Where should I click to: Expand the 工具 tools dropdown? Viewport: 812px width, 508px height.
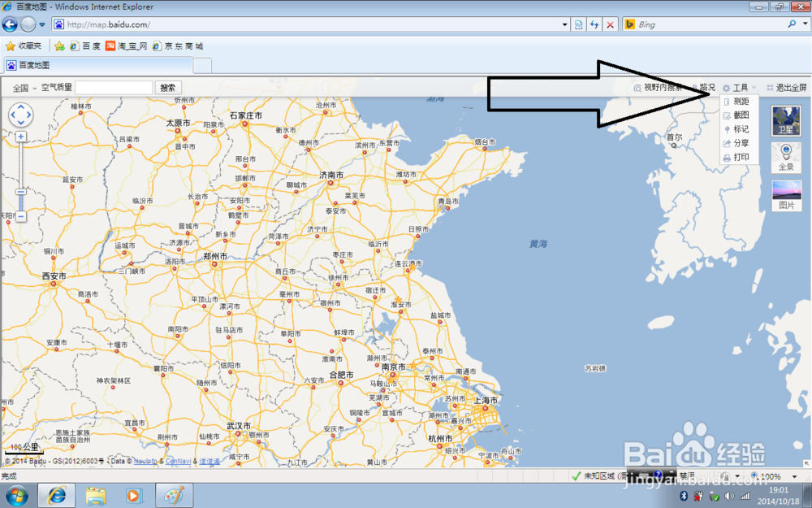(740, 88)
